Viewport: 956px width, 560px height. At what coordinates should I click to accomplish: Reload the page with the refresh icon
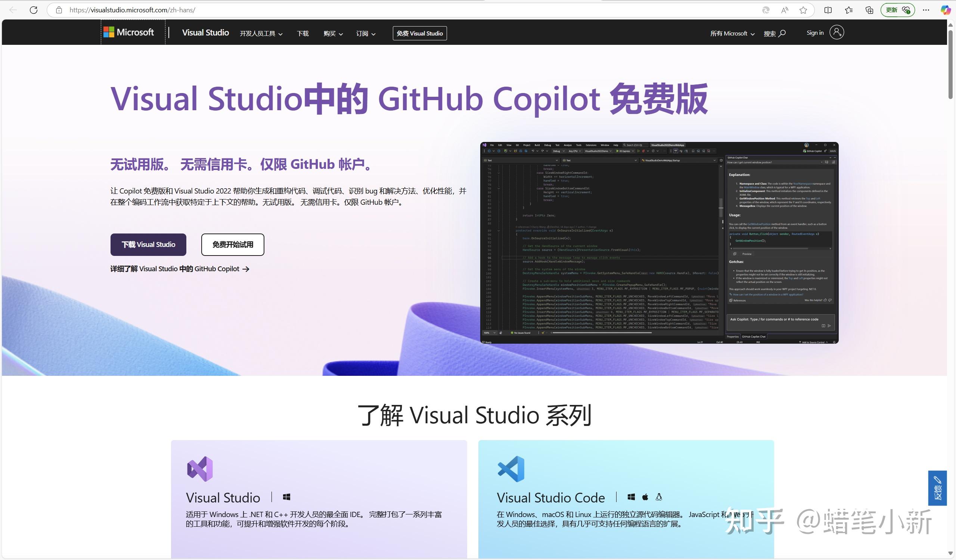(33, 10)
